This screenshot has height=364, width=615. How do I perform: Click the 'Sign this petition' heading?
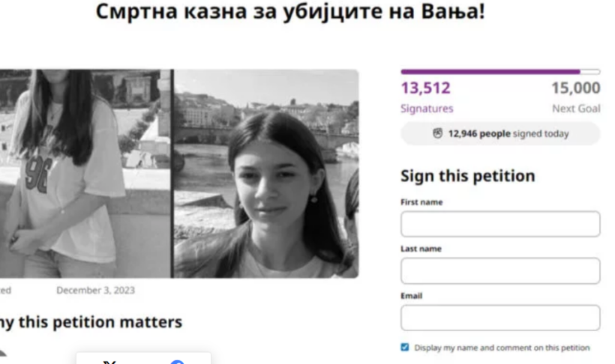[467, 176]
